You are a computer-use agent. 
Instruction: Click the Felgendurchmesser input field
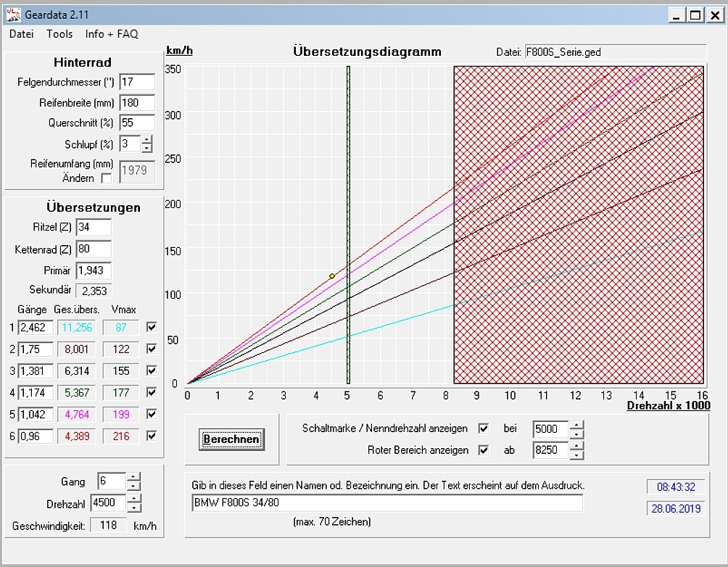pos(137,82)
